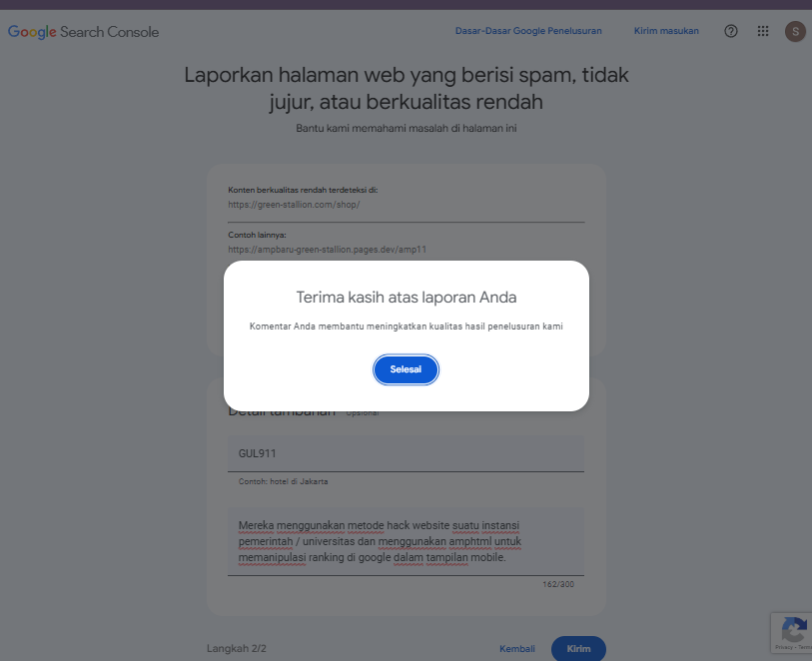Open the Google apps grid icon
812x661 pixels.
(x=763, y=31)
